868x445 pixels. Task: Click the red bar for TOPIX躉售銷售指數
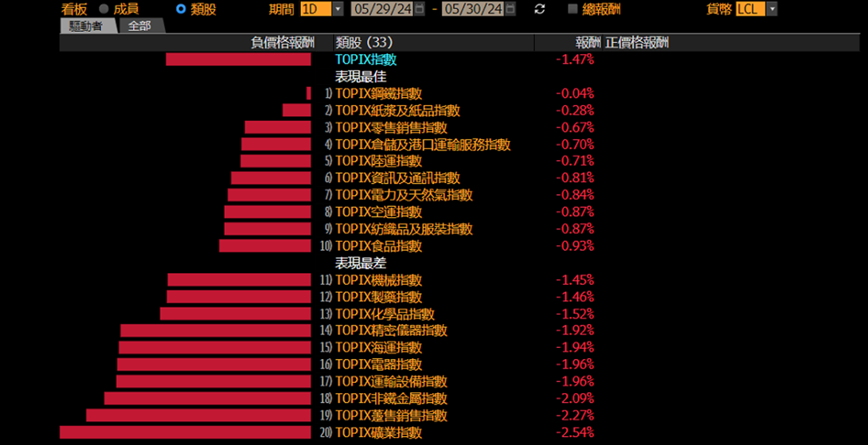tap(199, 415)
